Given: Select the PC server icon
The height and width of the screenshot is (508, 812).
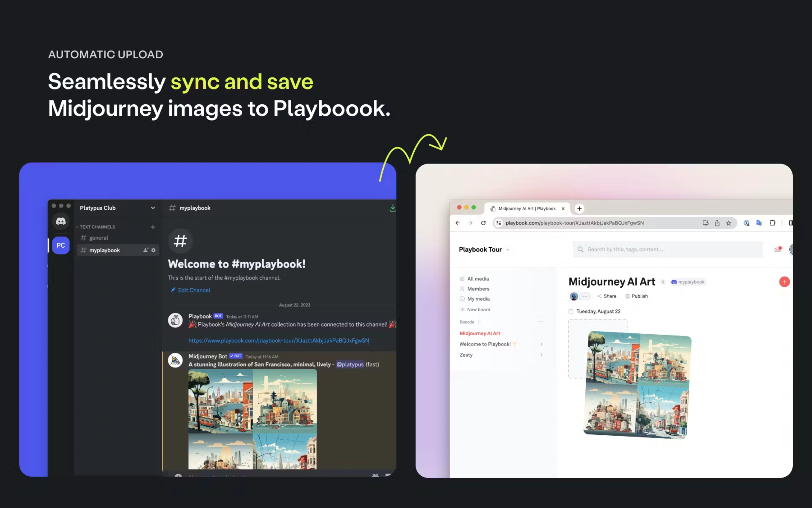Looking at the screenshot, I should pyautogui.click(x=61, y=245).
